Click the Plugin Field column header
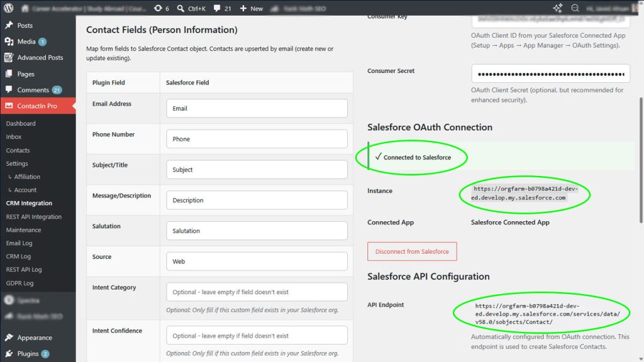Viewport: 644px width, 362px height. point(108,82)
